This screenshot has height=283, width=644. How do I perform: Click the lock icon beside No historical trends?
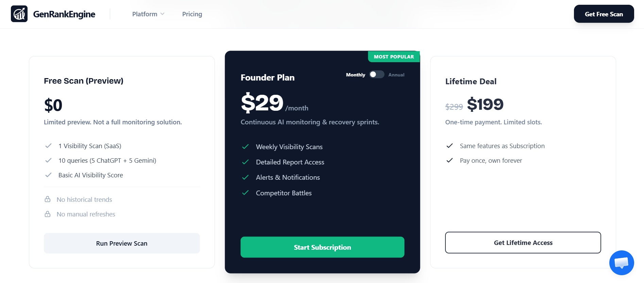click(48, 199)
